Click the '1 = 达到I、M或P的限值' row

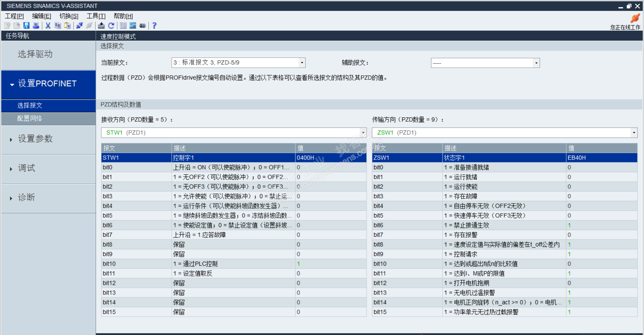pyautogui.click(x=505, y=274)
